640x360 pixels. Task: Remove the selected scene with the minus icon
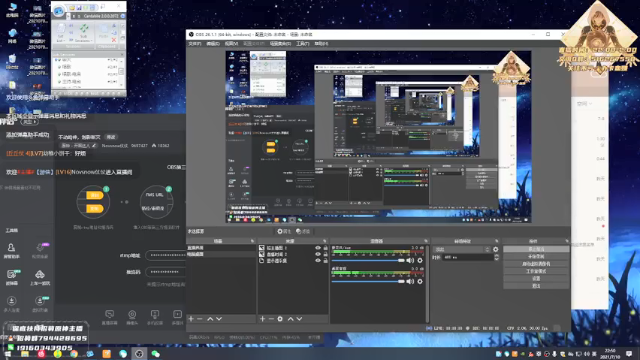(x=200, y=319)
